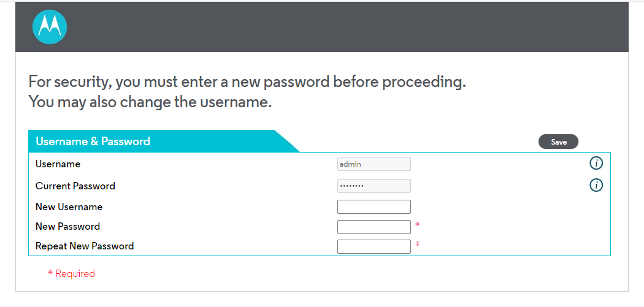Focus the New Password input box
The width and height of the screenshot is (644, 307).
[x=374, y=227]
